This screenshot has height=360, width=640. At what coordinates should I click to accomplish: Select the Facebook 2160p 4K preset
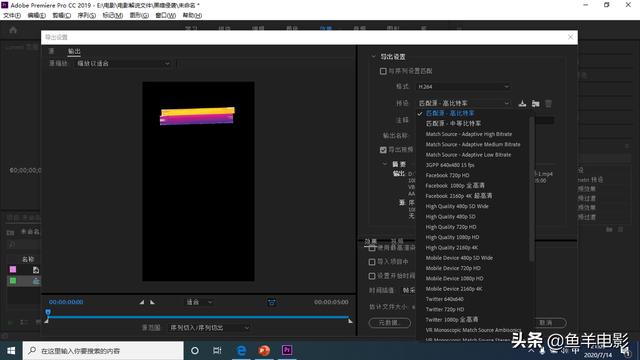tap(459, 196)
